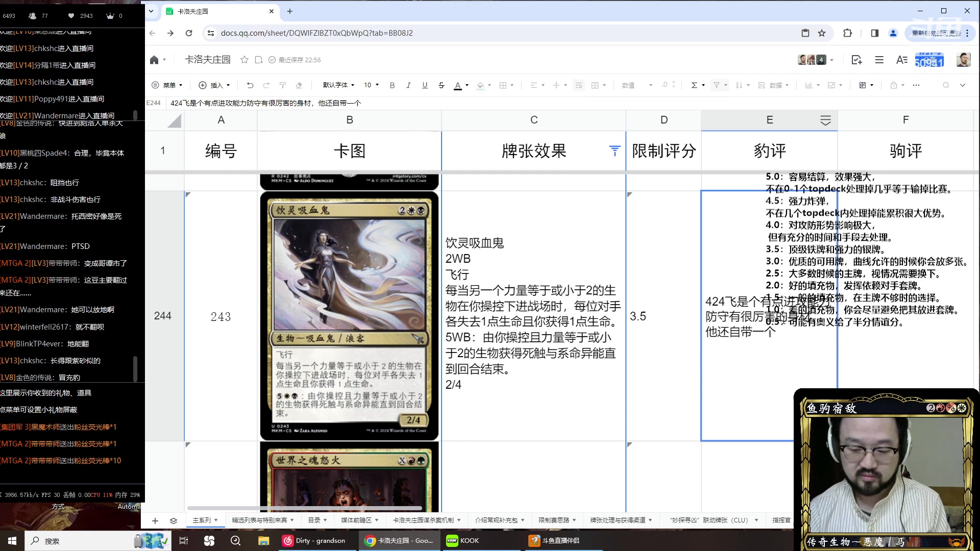Collapse the toolbar with chevron
The height and width of the screenshot is (551, 980).
[x=963, y=85]
